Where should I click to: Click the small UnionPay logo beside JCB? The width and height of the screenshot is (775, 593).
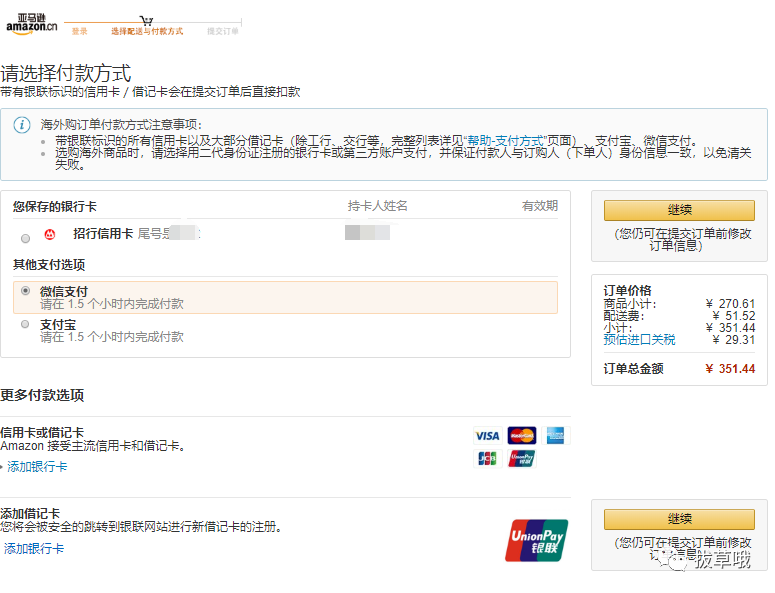[521, 459]
